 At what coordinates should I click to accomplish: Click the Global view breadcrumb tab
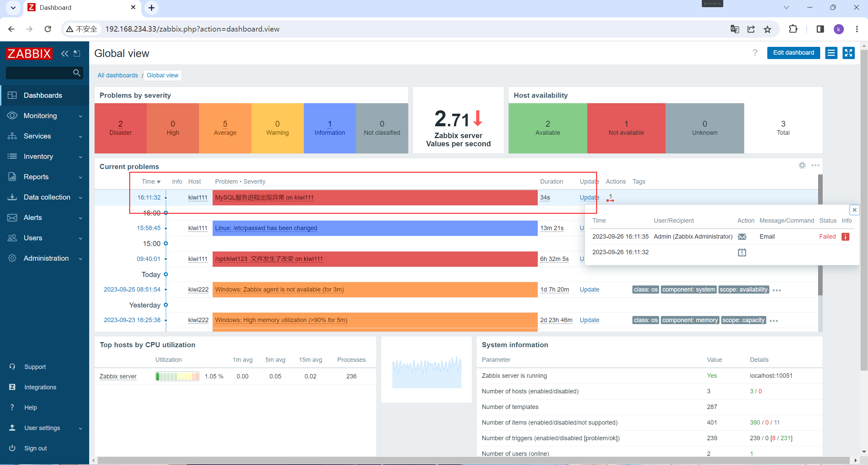pyautogui.click(x=162, y=75)
